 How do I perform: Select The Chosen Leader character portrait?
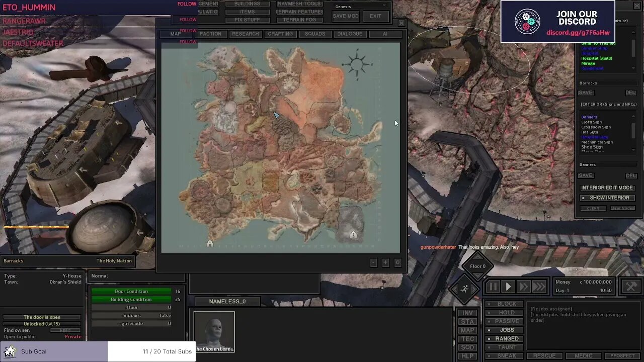pos(214,332)
